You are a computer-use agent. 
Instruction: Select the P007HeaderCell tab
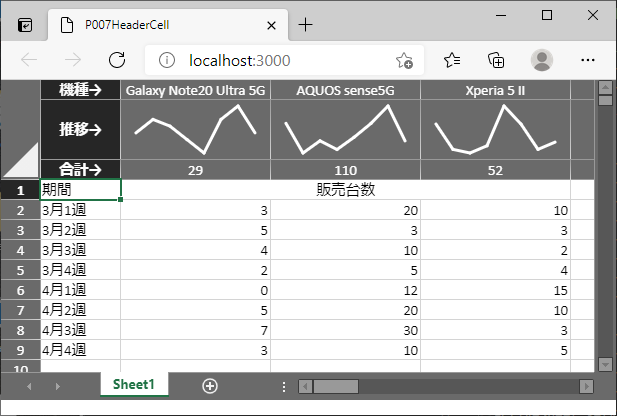(168, 25)
